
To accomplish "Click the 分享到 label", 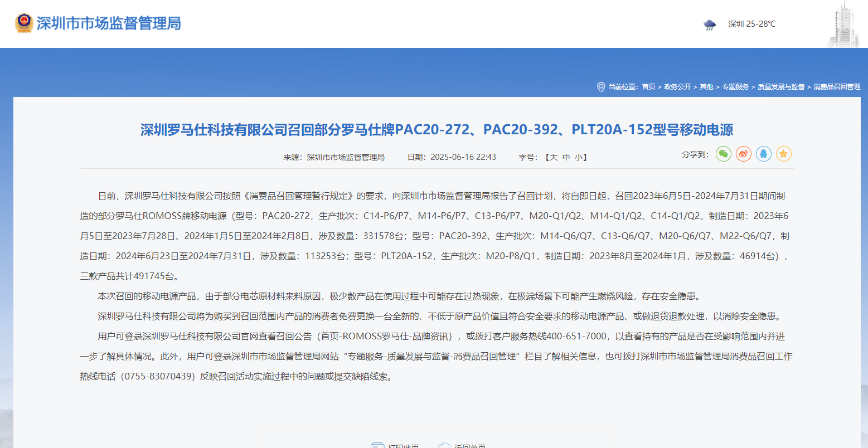I will (x=695, y=154).
